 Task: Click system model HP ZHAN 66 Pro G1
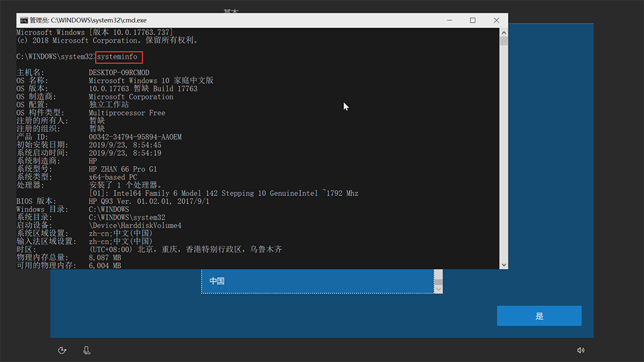pos(123,169)
